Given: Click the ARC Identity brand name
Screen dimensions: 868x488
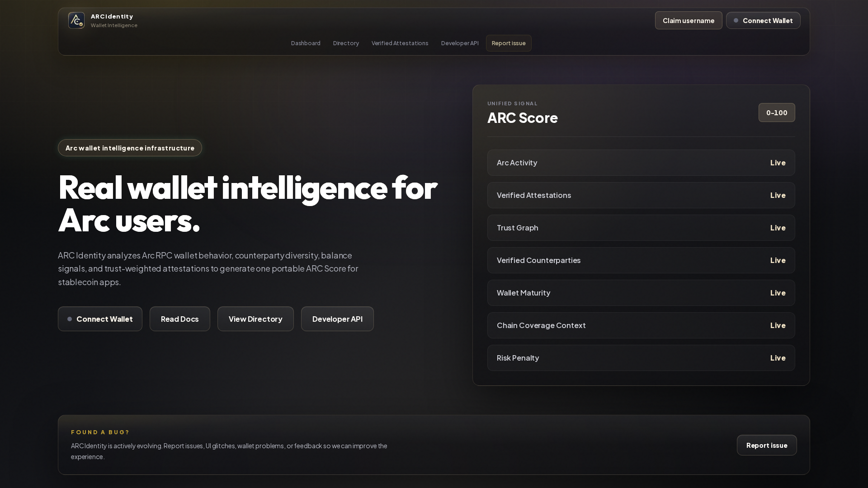Looking at the screenshot, I should pyautogui.click(x=112, y=16).
